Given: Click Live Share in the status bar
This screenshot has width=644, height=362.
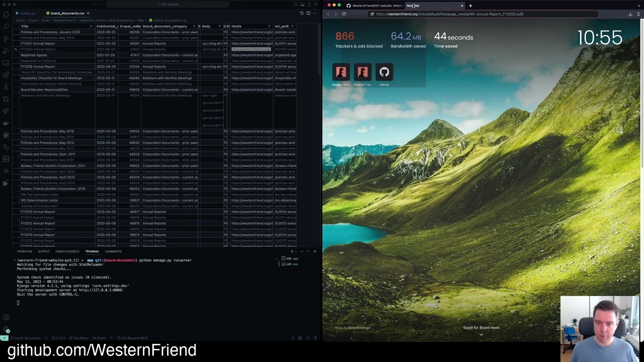Looking at the screenshot, I should coord(79,338).
